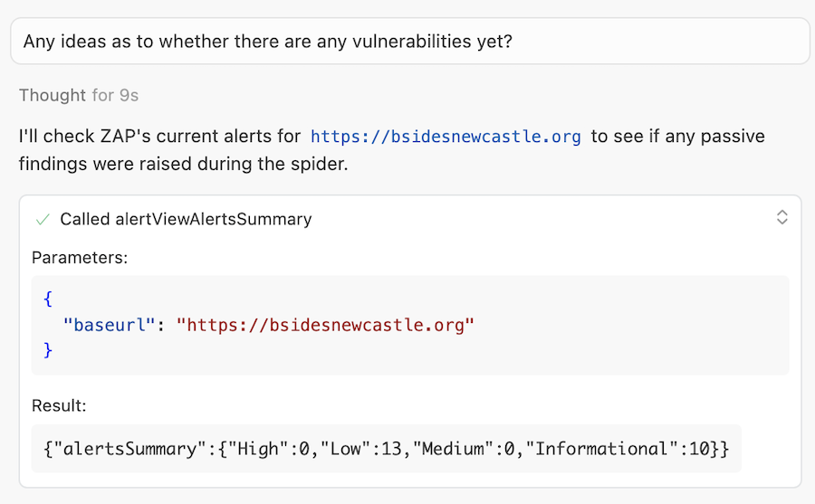This screenshot has height=504, width=815.
Task: Click the "for 9s" duration text
Action: click(x=115, y=95)
